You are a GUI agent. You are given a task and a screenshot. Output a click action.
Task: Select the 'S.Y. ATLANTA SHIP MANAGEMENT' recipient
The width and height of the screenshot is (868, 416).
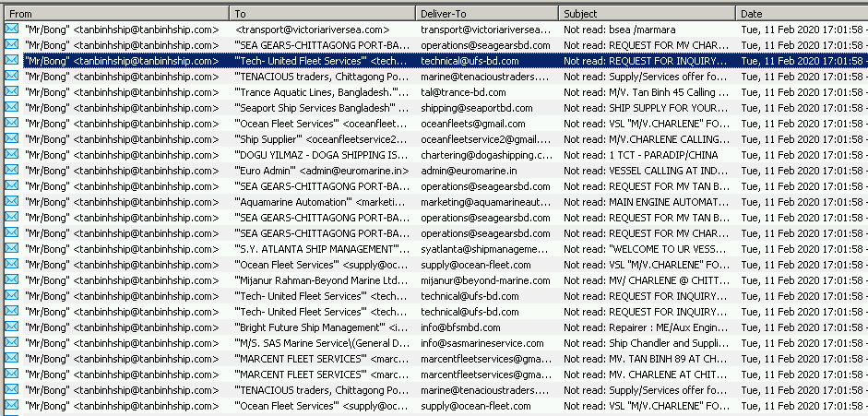pyautogui.click(x=322, y=249)
